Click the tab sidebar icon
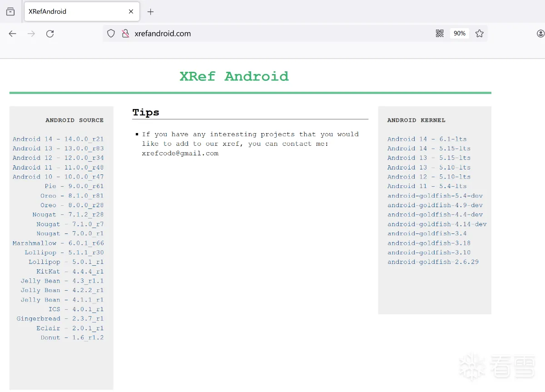545x392 pixels. point(10,11)
